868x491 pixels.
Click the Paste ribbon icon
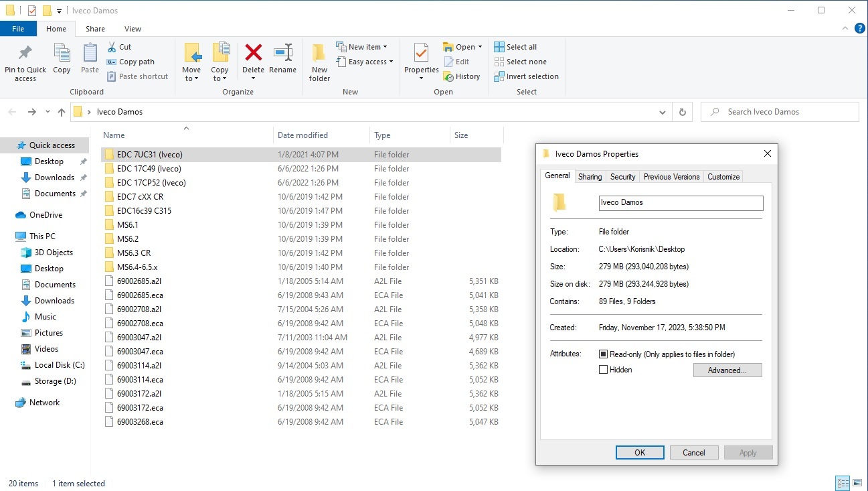[x=90, y=54]
